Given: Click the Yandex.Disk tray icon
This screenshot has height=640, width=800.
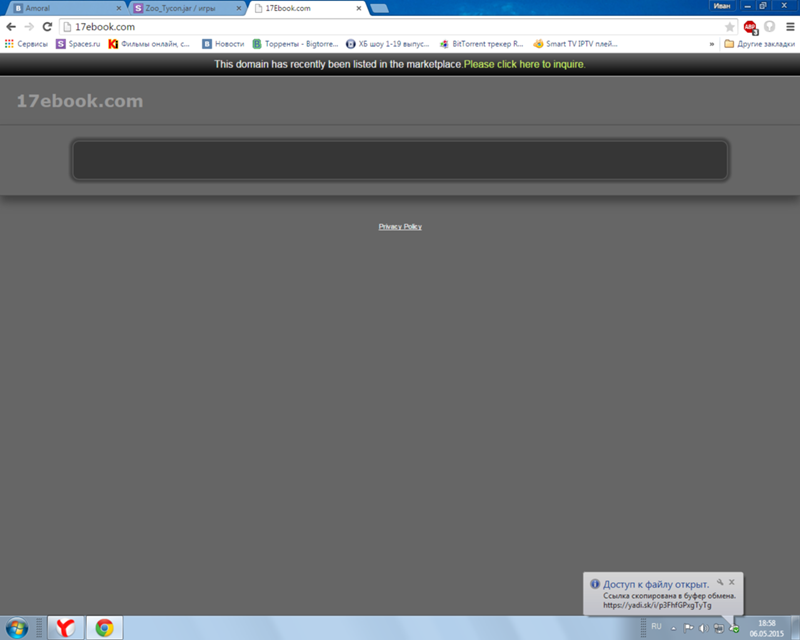Looking at the screenshot, I should (735, 628).
